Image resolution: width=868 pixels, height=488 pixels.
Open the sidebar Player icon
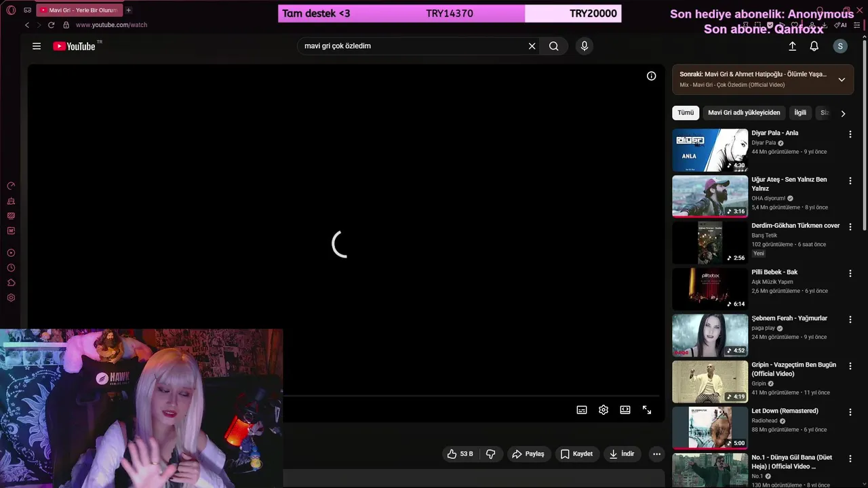pos(11,253)
